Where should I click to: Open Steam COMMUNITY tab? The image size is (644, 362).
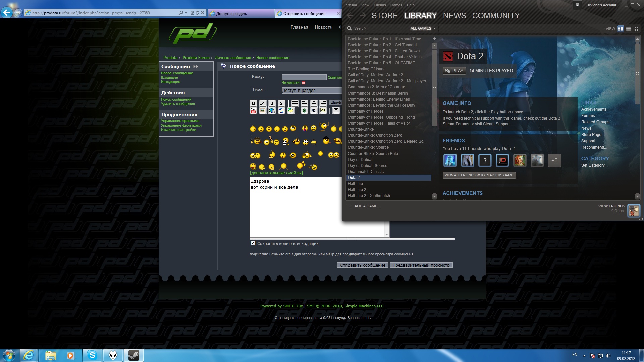coord(495,16)
